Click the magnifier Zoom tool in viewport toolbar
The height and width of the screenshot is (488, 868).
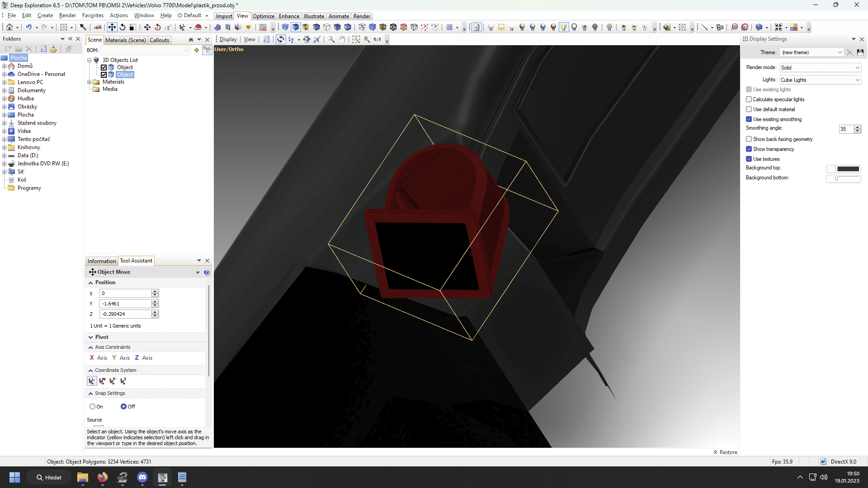pyautogui.click(x=331, y=40)
